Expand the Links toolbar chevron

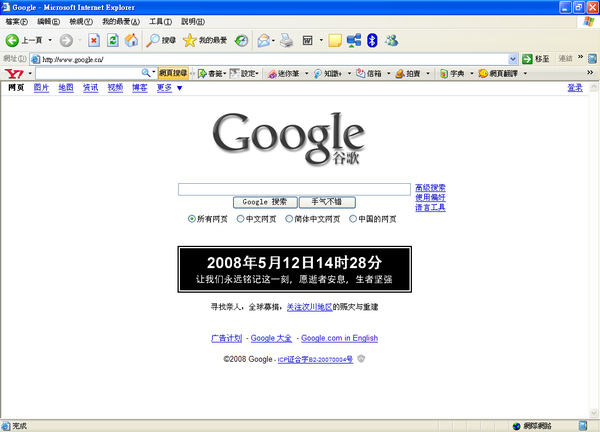[580, 57]
